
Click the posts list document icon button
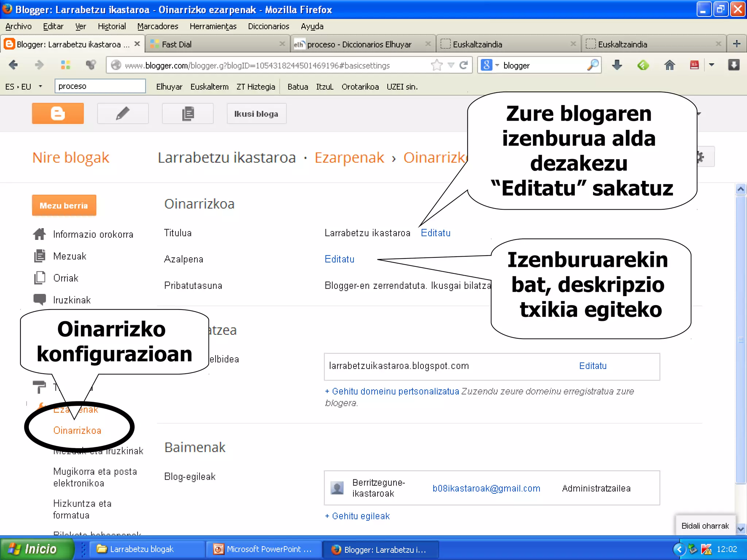point(188,113)
